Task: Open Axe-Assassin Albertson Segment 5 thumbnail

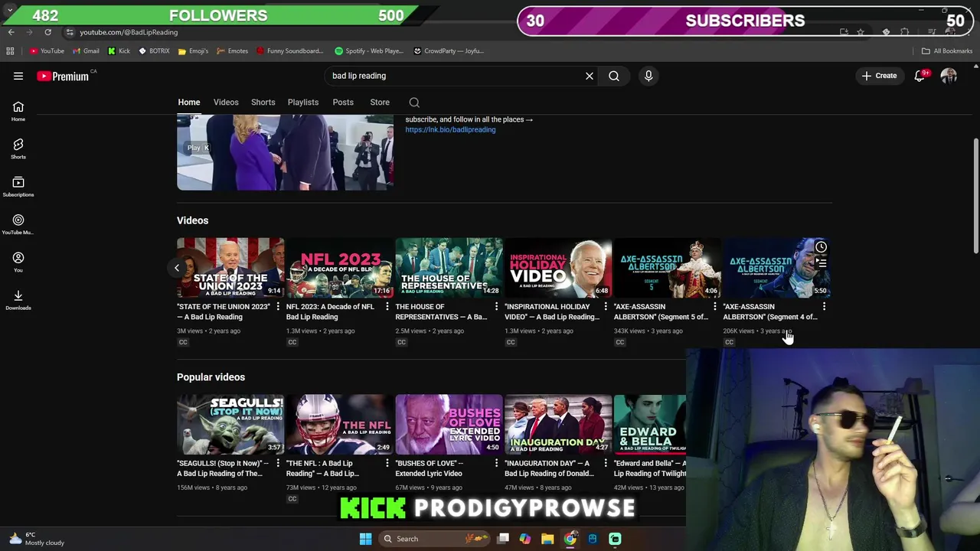Action: pos(667,267)
